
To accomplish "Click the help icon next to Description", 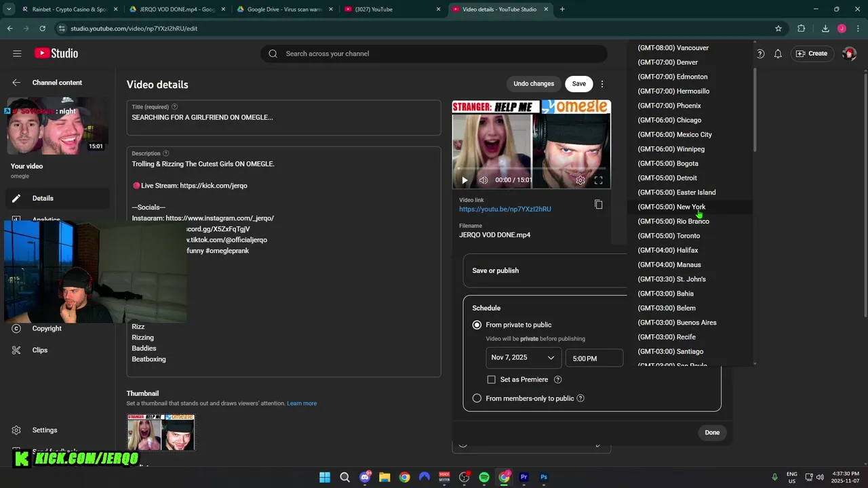I will (166, 154).
